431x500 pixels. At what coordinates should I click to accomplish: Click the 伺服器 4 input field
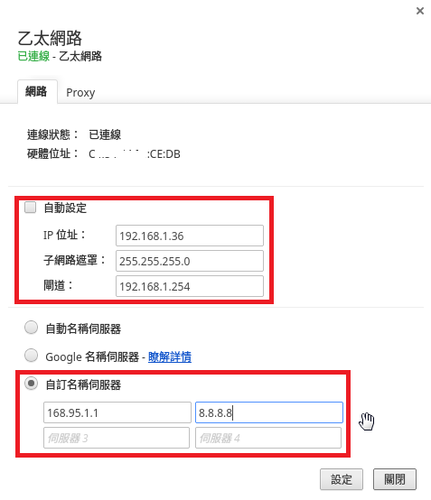tap(268, 438)
